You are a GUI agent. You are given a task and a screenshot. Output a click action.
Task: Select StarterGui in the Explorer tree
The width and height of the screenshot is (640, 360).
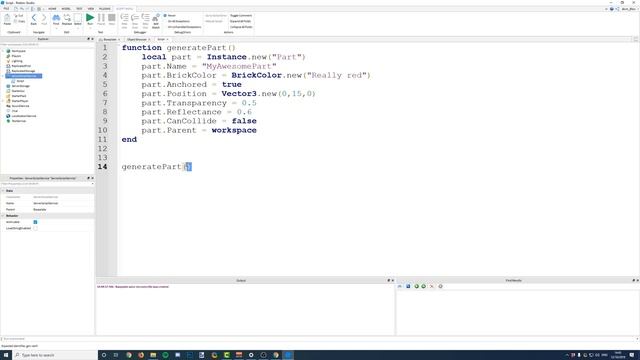[18, 91]
